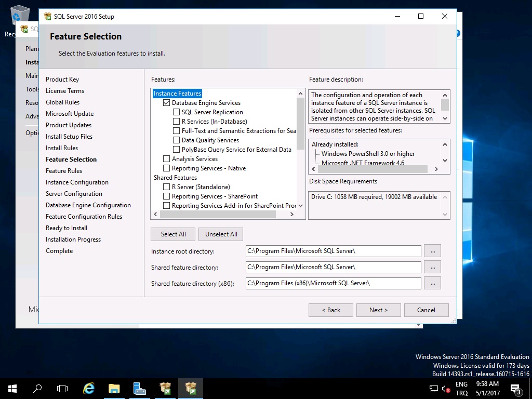Check Data Quality Services
Screen dimensions: 532x399
pos(176,140)
